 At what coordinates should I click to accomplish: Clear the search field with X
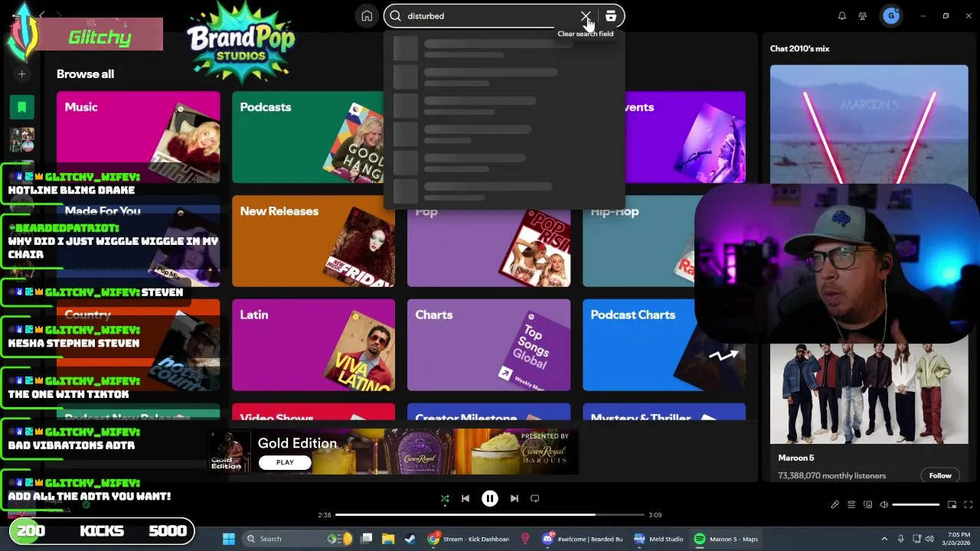click(586, 16)
